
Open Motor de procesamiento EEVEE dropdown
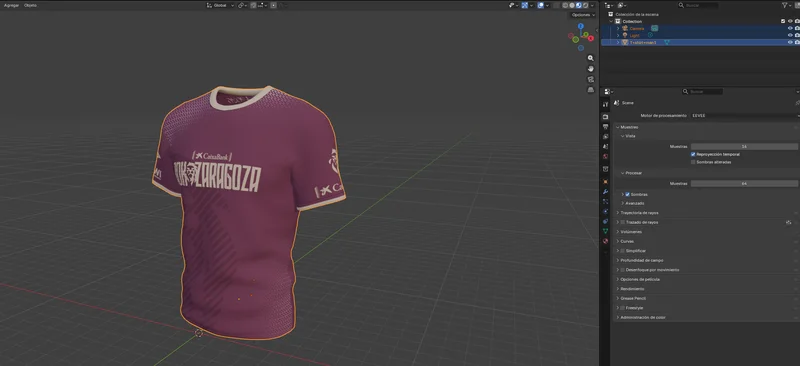pos(745,116)
